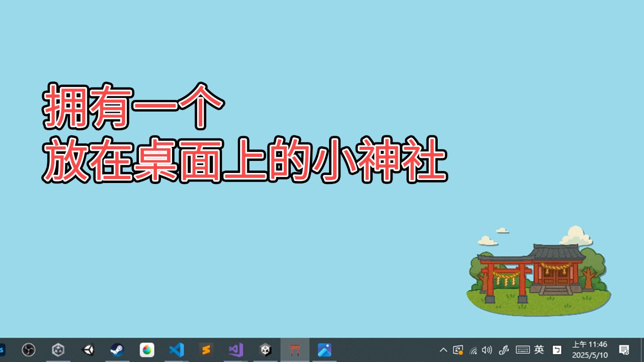
Task: Click the dark cube icon beside Visual Studio
Action: click(265, 350)
